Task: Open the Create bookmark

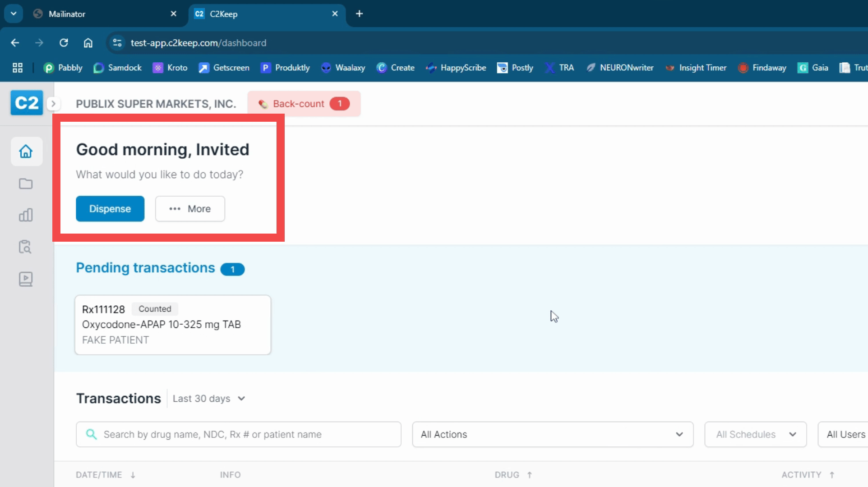Action: click(x=396, y=68)
